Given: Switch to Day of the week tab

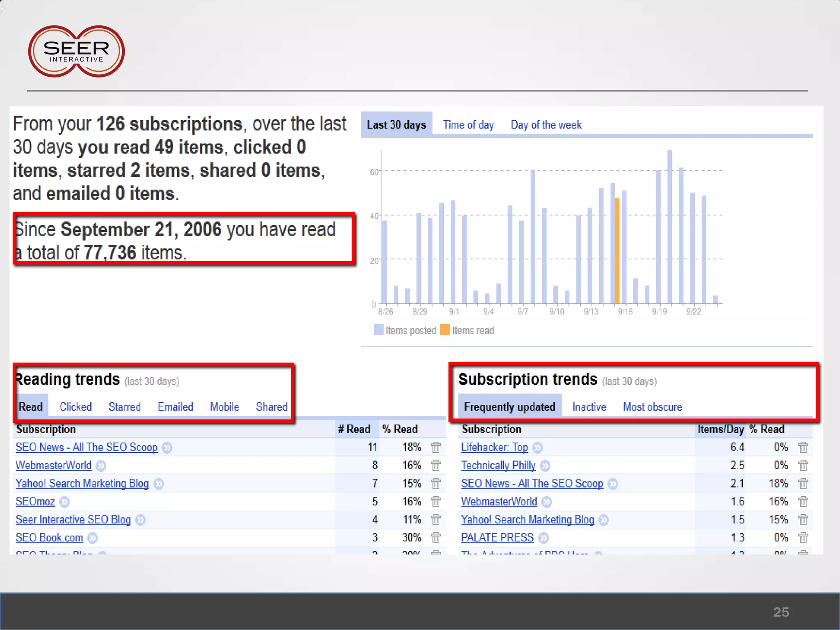Looking at the screenshot, I should pos(546,125).
